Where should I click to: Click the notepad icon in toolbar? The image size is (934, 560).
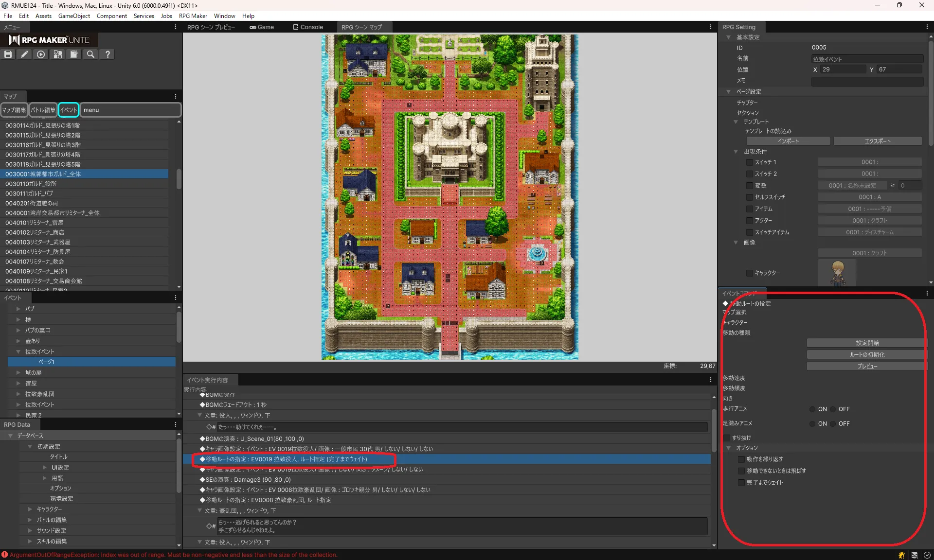74,54
